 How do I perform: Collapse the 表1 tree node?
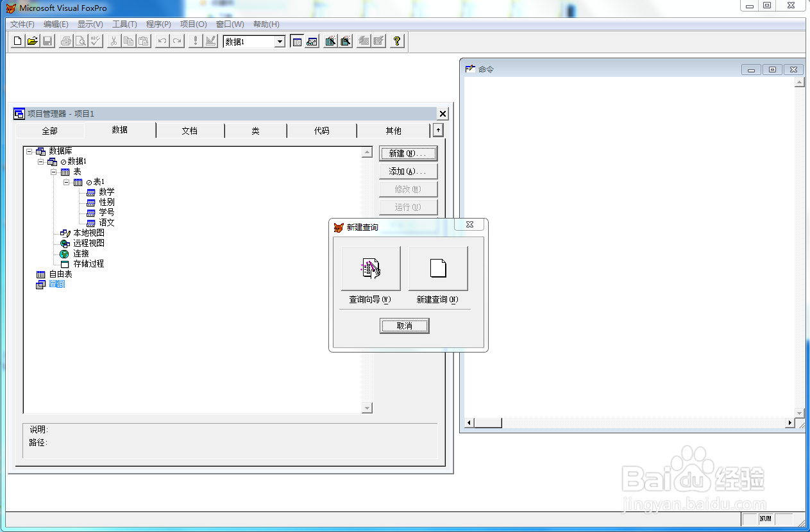click(x=67, y=182)
